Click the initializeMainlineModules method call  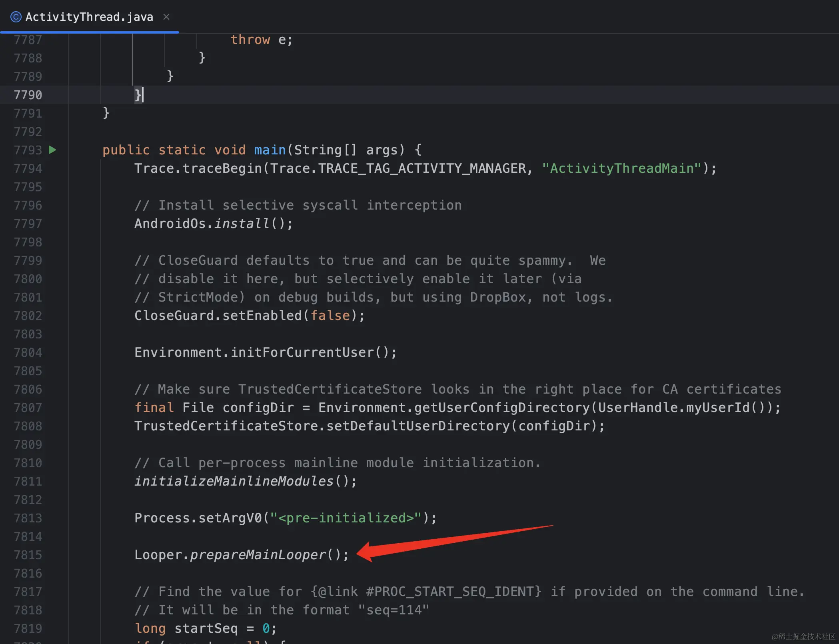point(234,481)
